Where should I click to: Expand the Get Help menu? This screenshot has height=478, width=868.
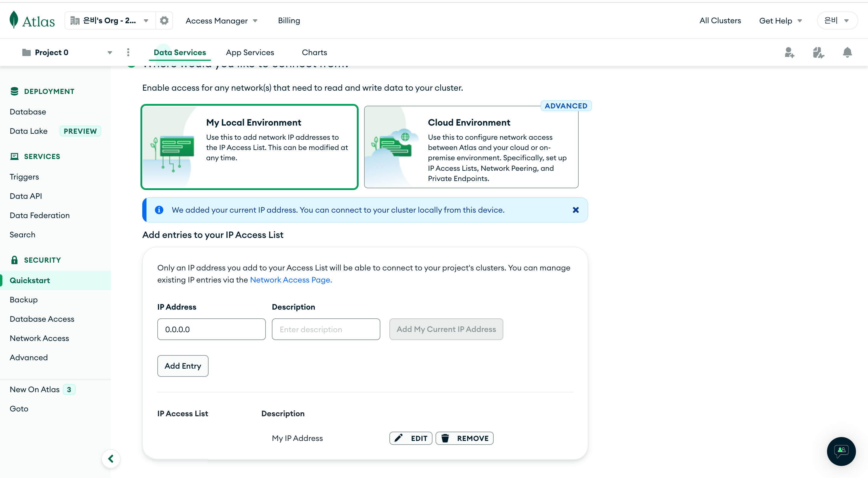[x=780, y=21]
